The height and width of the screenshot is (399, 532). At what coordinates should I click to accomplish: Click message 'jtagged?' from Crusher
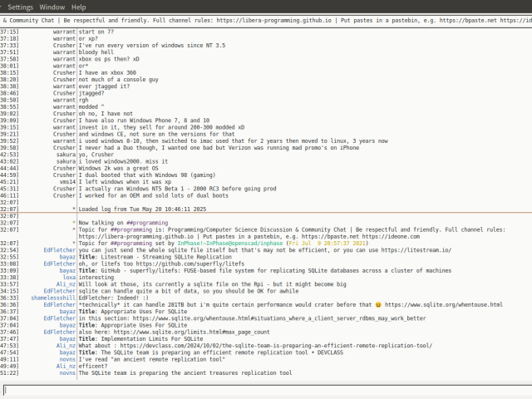[x=91, y=93]
